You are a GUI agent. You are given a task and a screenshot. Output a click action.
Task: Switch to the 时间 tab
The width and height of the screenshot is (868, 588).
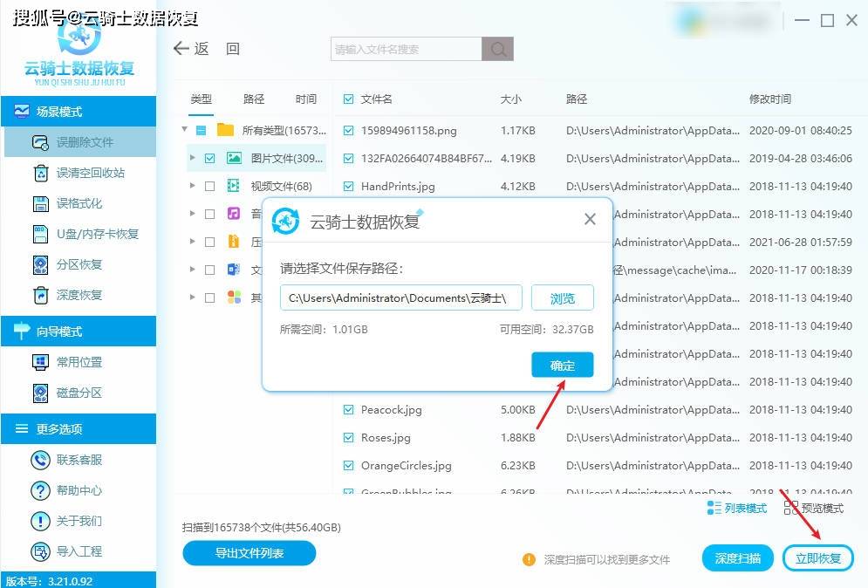(x=306, y=99)
